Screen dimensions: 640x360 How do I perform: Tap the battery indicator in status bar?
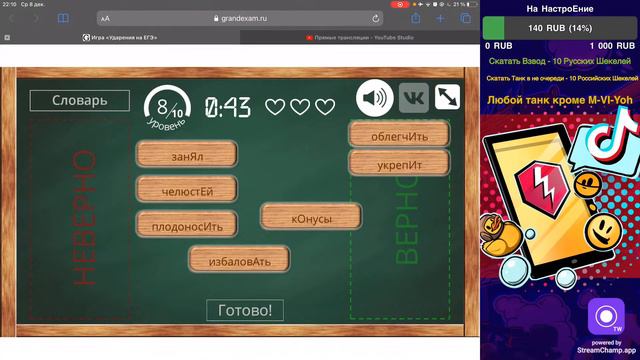tap(472, 4)
